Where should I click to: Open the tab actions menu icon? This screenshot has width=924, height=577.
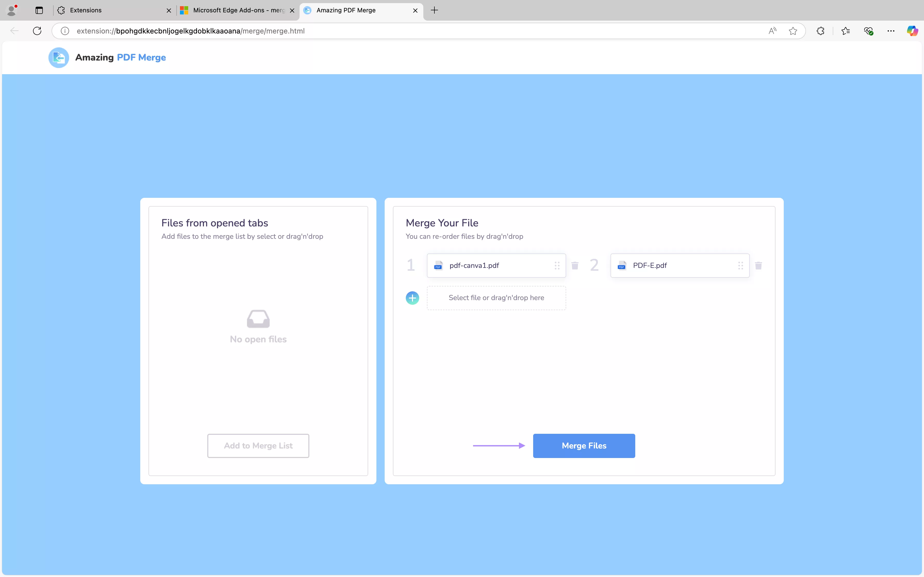pos(39,10)
